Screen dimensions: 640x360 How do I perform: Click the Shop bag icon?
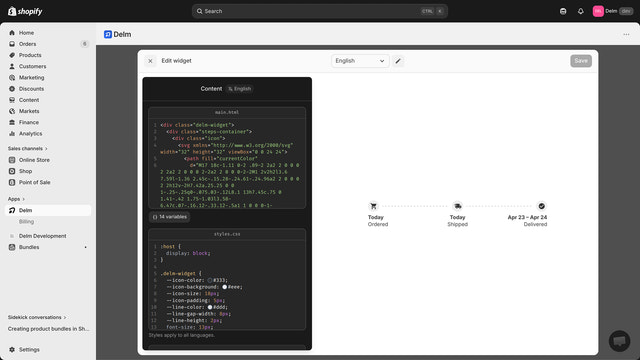[12, 171]
